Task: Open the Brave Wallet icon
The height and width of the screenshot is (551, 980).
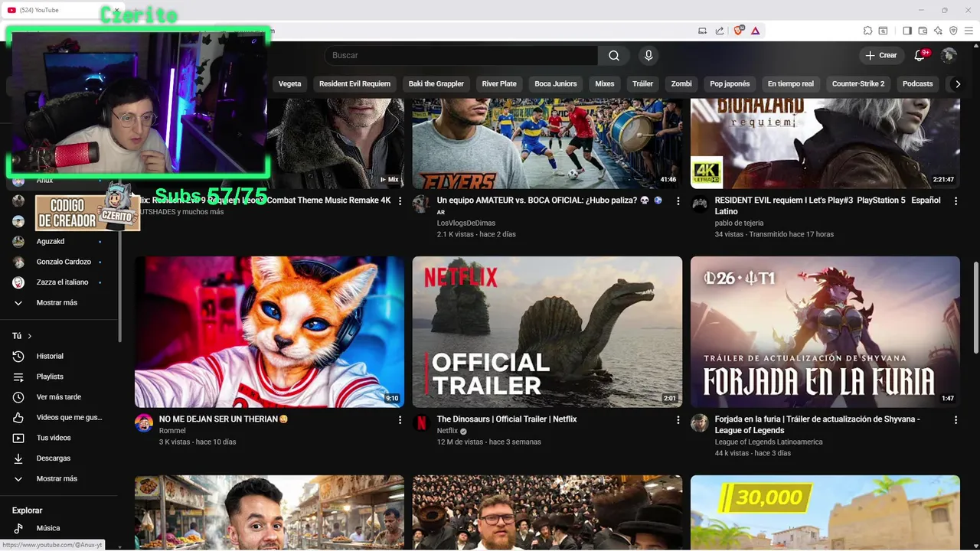Action: [923, 31]
